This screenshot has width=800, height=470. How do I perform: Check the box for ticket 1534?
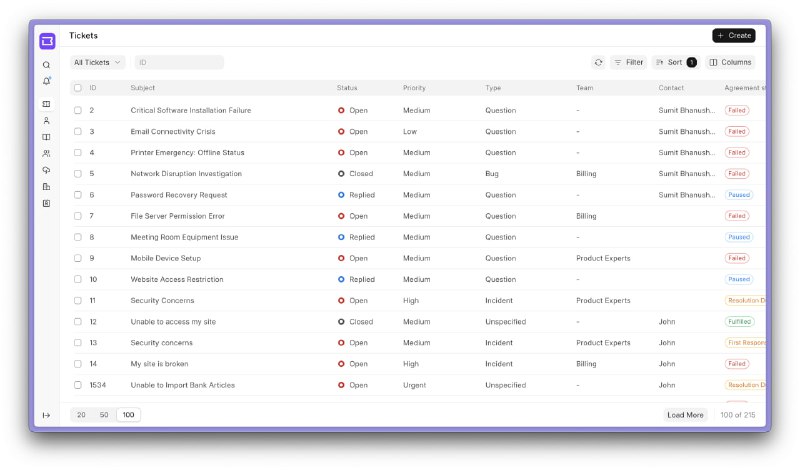[78, 385]
